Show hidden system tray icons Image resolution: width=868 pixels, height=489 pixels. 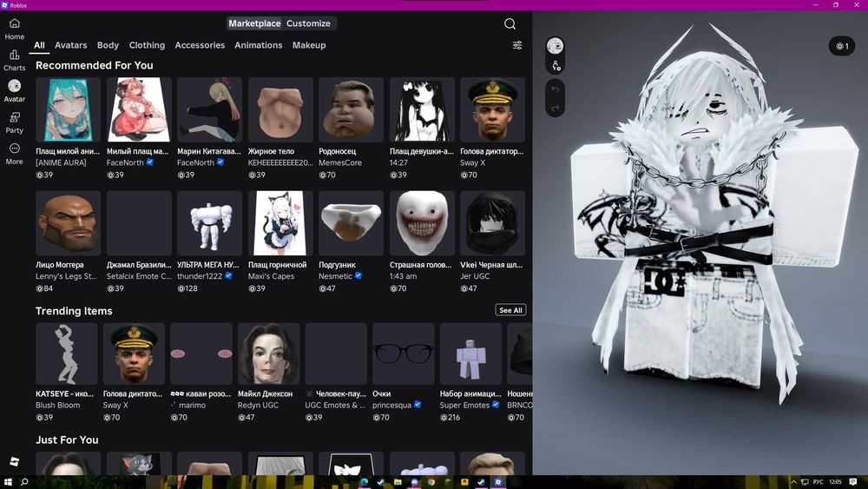click(792, 482)
